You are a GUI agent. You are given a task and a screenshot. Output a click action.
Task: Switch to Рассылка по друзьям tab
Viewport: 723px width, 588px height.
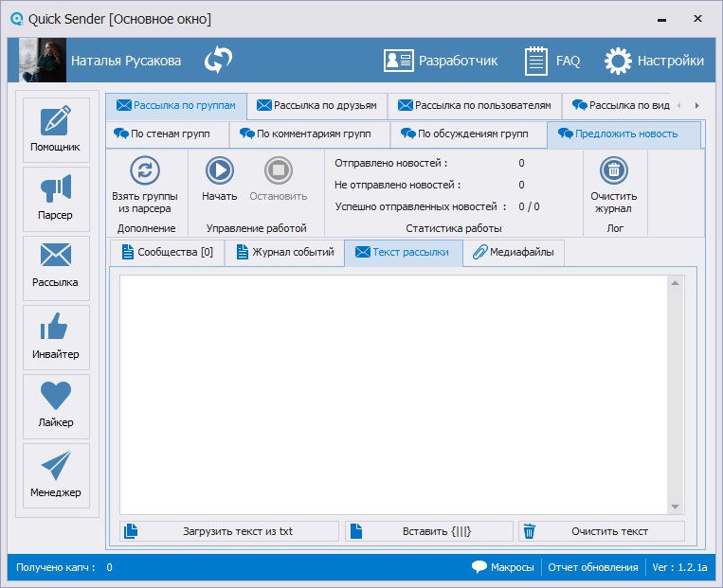coord(316,105)
